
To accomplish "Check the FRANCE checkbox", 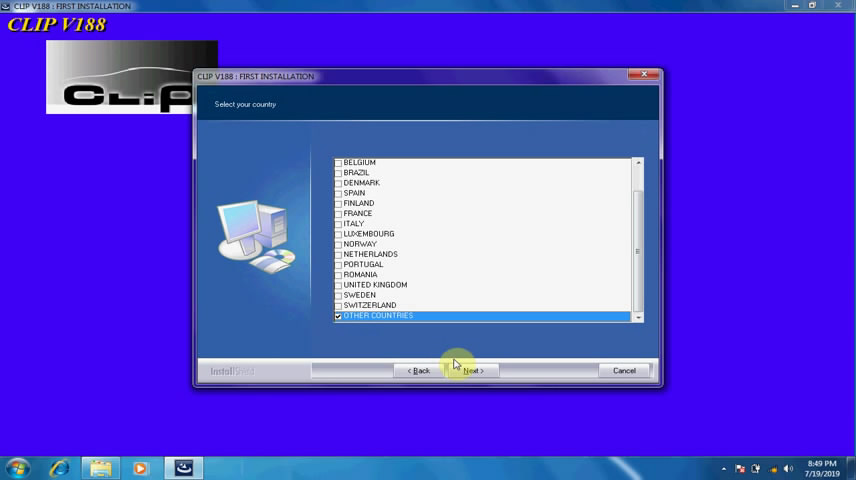I will (338, 214).
